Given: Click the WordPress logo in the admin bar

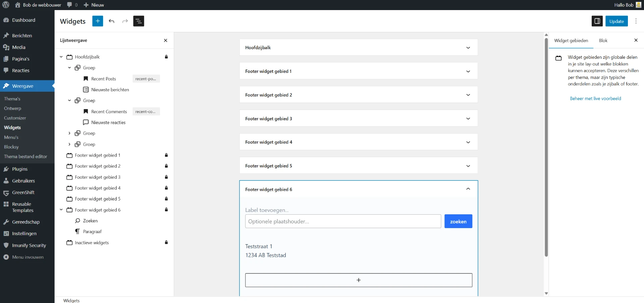Looking at the screenshot, I should coord(5,5).
